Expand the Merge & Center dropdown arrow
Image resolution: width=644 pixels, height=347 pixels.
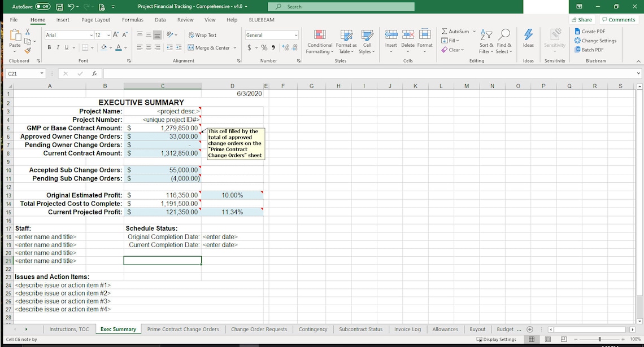(236, 47)
